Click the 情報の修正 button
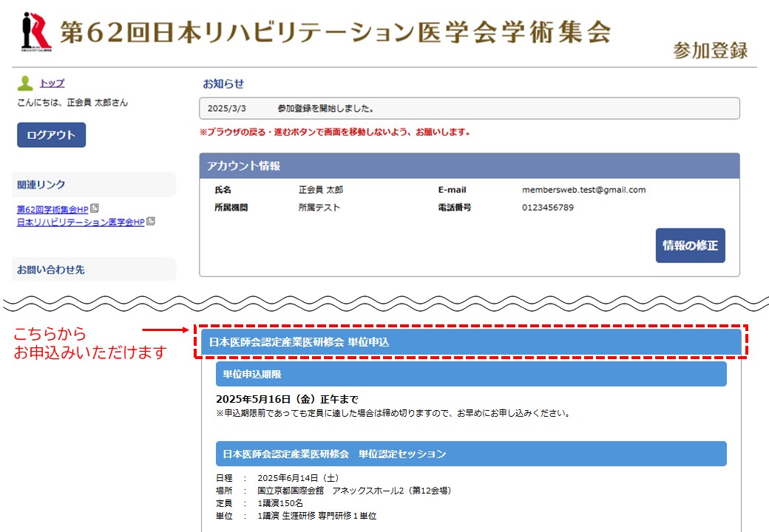This screenshot has width=769, height=532. tap(690, 245)
